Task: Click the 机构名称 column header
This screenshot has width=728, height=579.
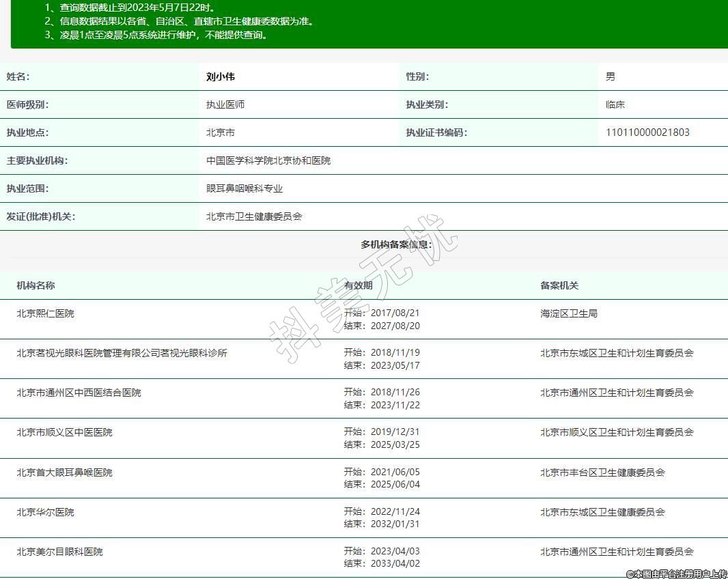Action: [36, 285]
